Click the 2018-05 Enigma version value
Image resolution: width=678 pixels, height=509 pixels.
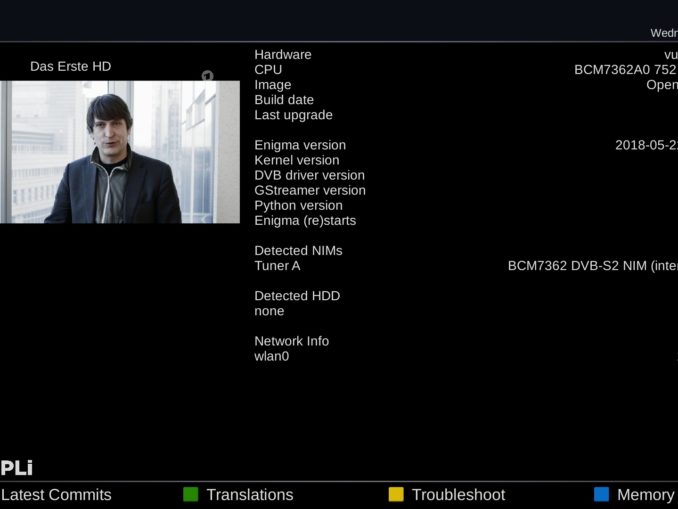(x=646, y=145)
